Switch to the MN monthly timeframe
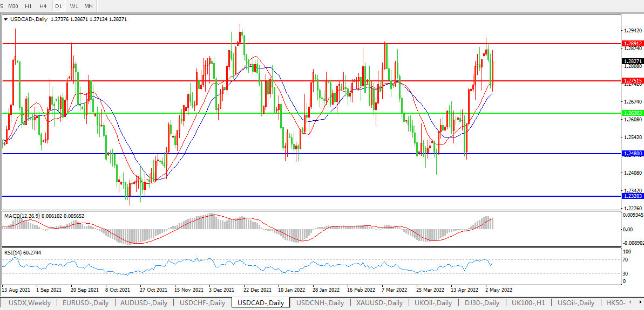The image size is (644, 310). point(89,6)
